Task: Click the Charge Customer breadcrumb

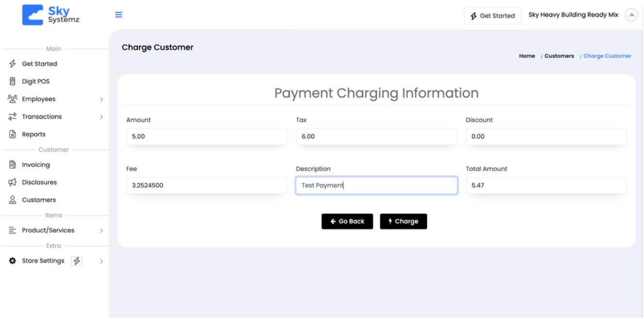Action: (x=607, y=56)
